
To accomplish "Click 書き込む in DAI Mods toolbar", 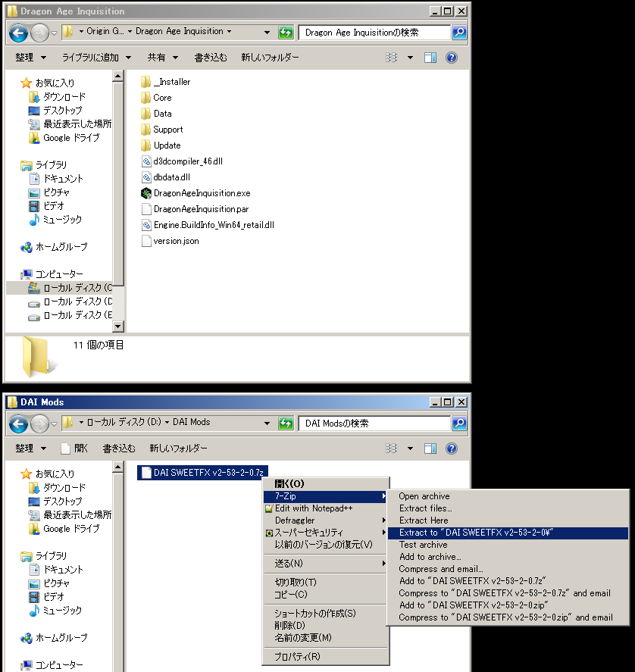I will click(x=119, y=449).
